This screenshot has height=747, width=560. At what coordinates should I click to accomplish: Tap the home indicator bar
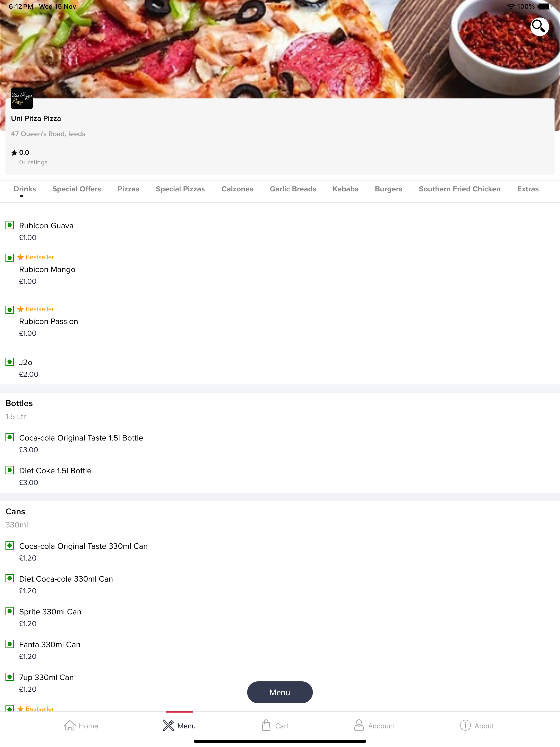point(280,741)
